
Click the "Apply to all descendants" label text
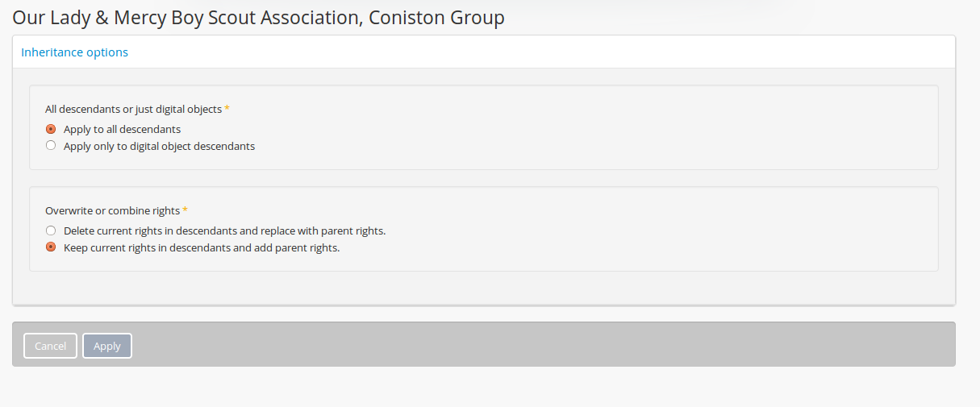[x=122, y=129]
